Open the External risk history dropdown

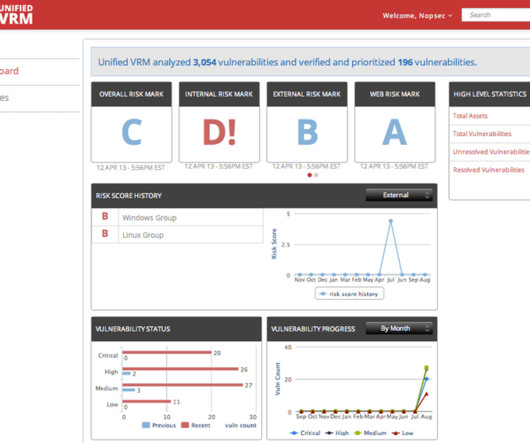point(399,195)
